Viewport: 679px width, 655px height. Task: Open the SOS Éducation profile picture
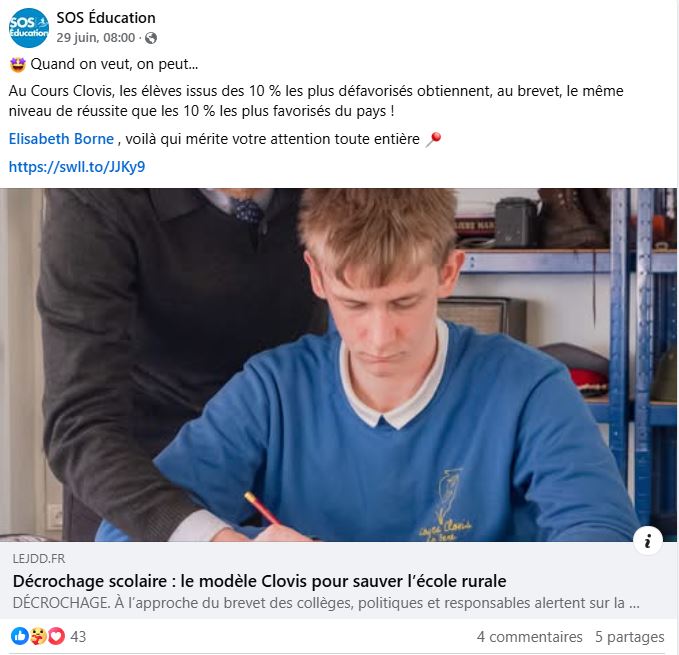point(29,28)
